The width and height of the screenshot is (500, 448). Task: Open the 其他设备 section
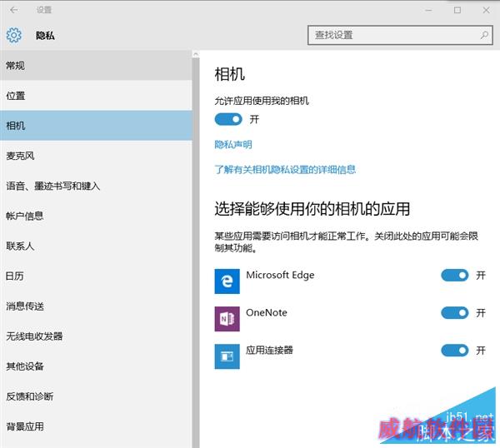(96, 366)
